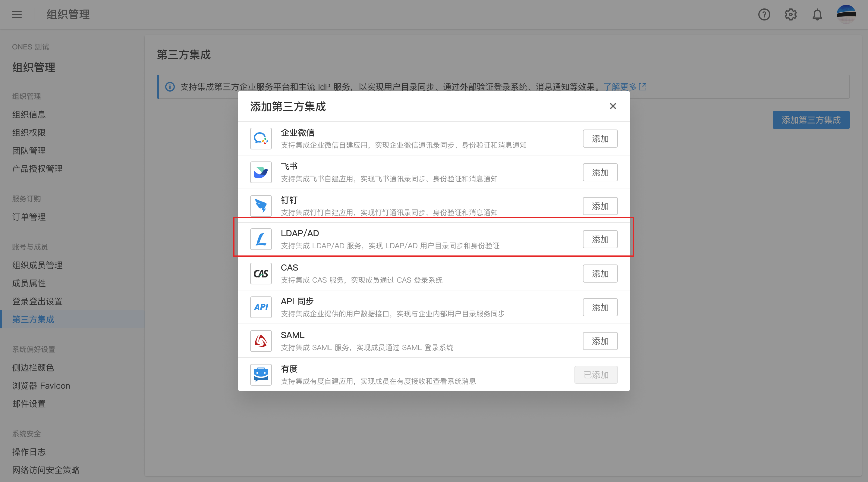Open 组织成员管理 in sidebar

tap(37, 265)
